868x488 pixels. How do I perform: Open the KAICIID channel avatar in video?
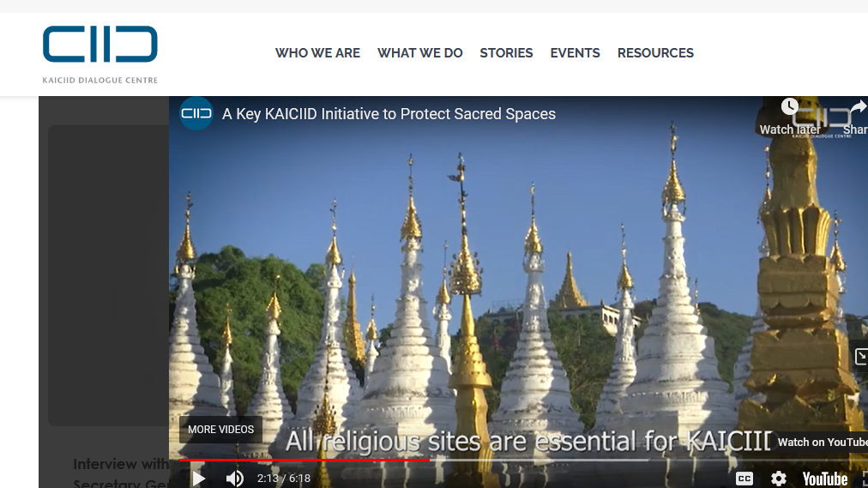[196, 113]
